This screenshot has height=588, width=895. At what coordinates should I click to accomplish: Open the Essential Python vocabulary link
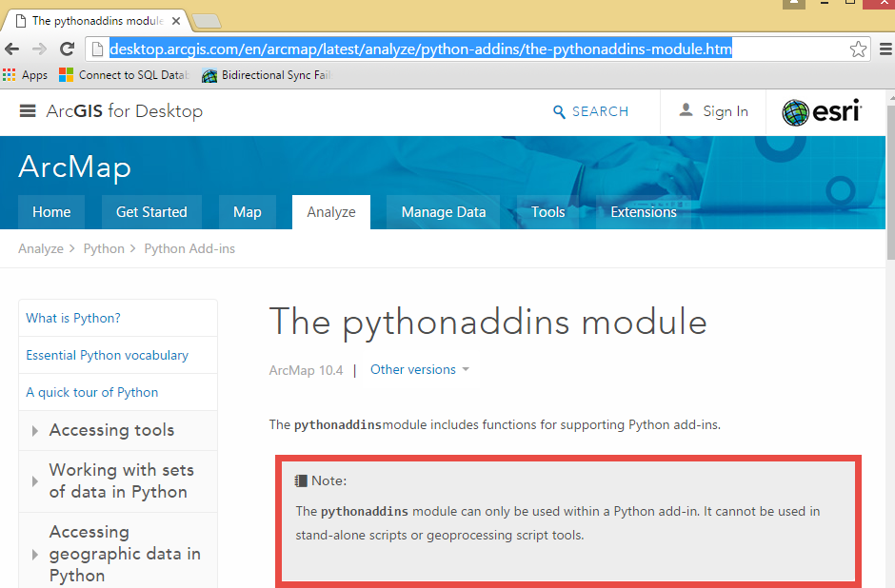tap(108, 355)
